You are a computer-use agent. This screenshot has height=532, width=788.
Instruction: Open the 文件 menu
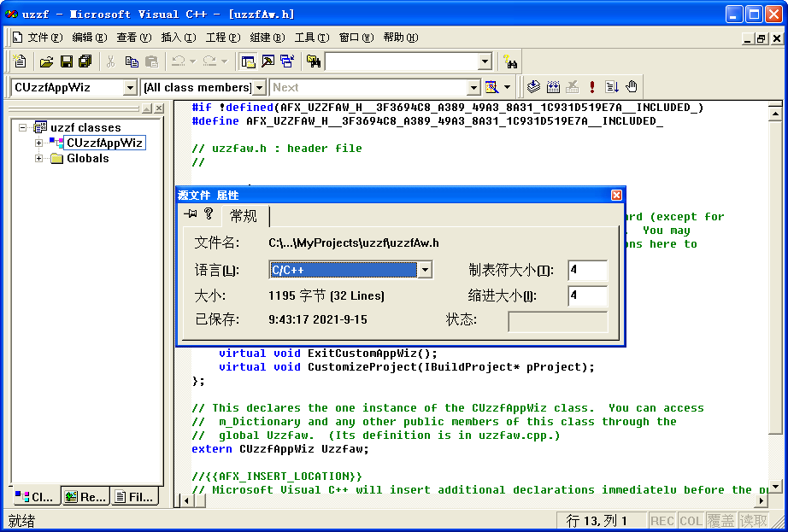(x=45, y=38)
